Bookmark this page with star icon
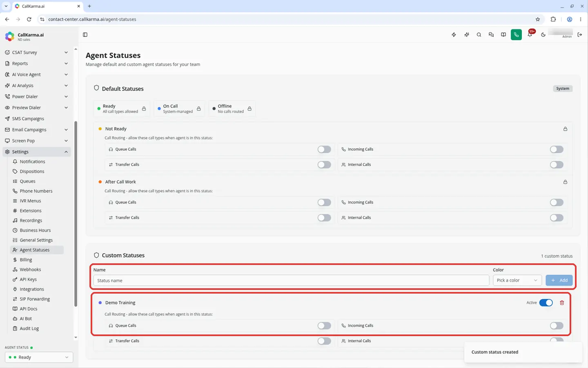 (538, 19)
